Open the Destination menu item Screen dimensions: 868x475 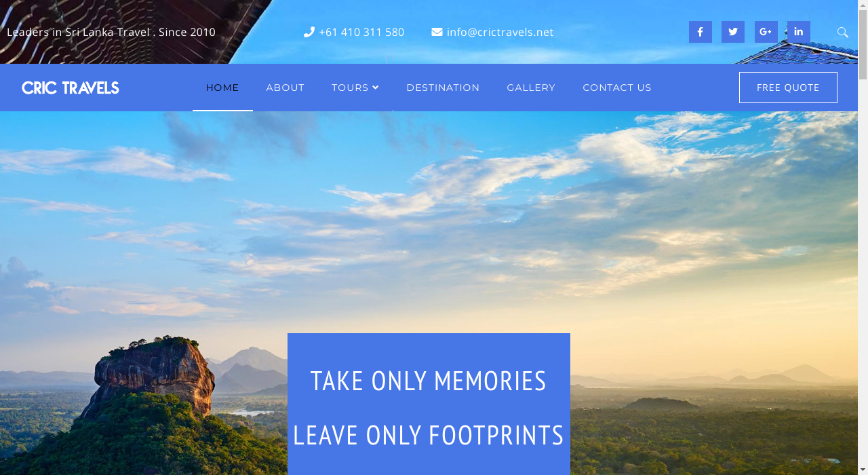pos(443,88)
